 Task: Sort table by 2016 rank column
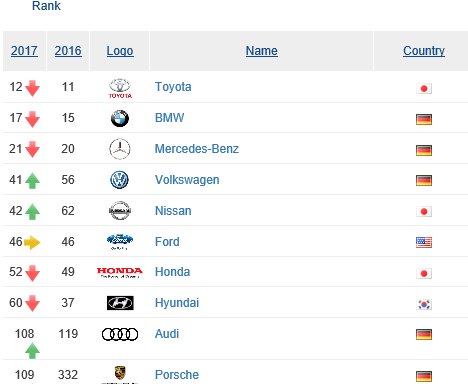(68, 51)
